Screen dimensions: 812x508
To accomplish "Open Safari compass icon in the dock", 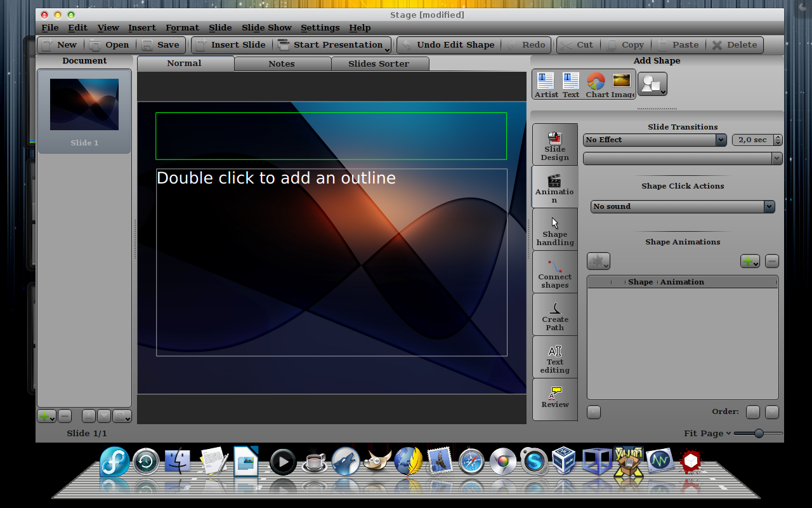I will pyautogui.click(x=471, y=462).
